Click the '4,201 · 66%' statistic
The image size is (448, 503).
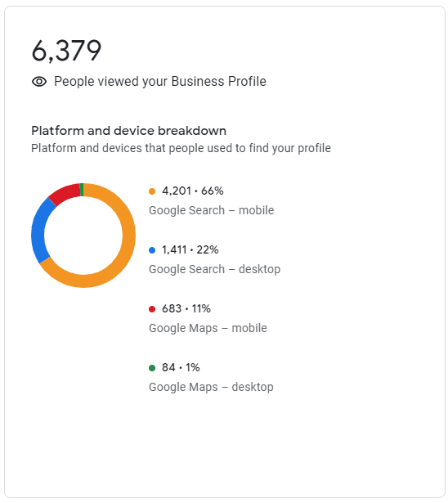point(192,191)
